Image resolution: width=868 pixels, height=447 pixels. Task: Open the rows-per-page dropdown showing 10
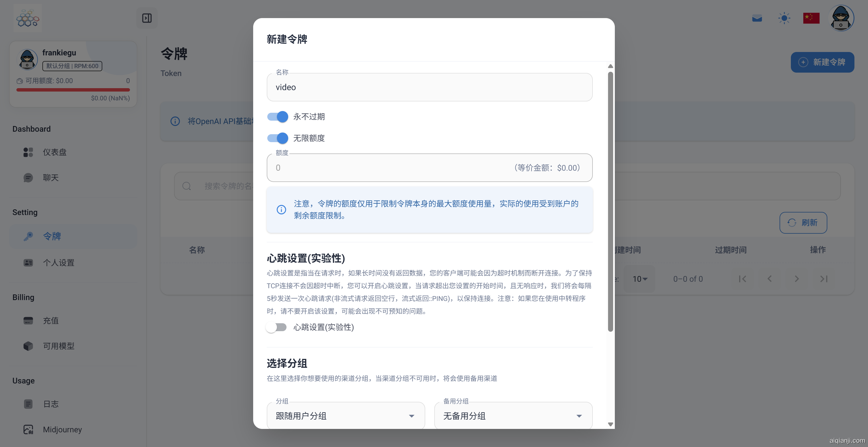[639, 279]
